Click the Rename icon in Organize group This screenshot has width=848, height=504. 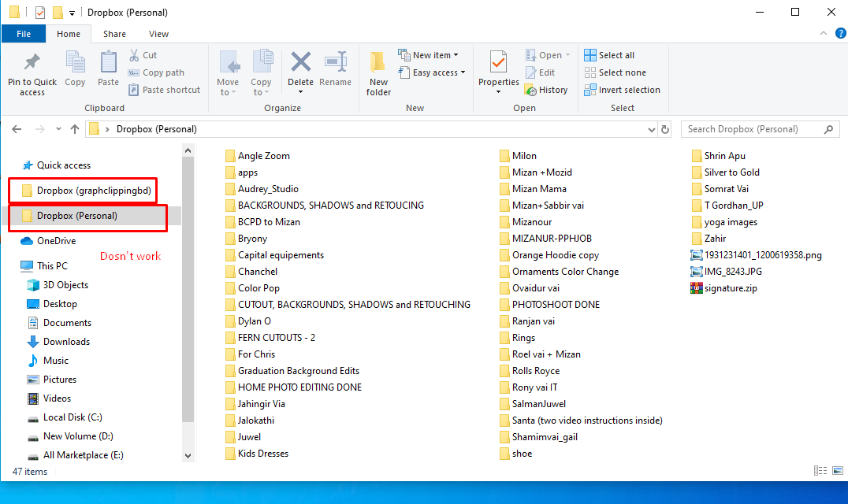[x=336, y=63]
